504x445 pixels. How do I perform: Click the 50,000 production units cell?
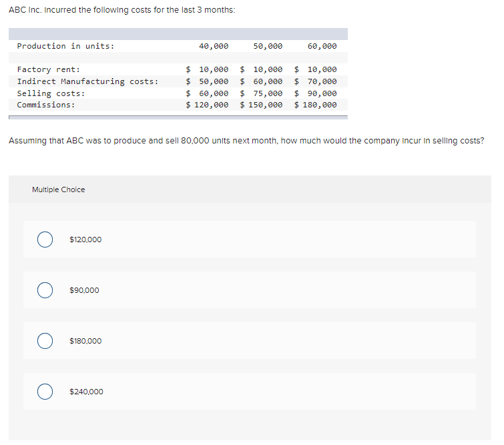pos(268,46)
